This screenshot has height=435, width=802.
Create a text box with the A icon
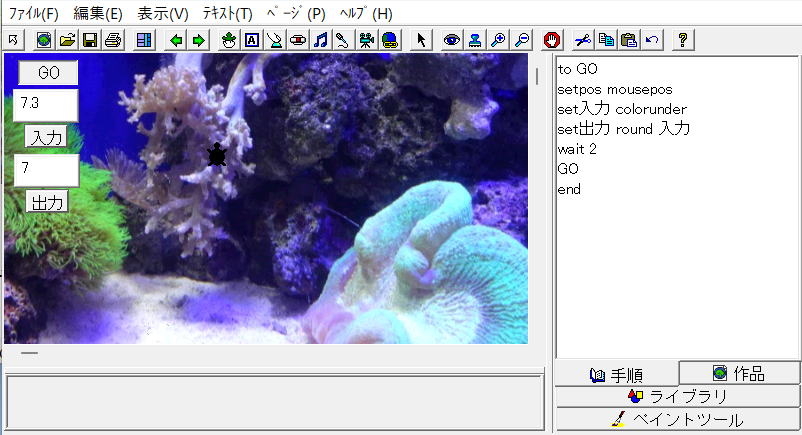(252, 39)
